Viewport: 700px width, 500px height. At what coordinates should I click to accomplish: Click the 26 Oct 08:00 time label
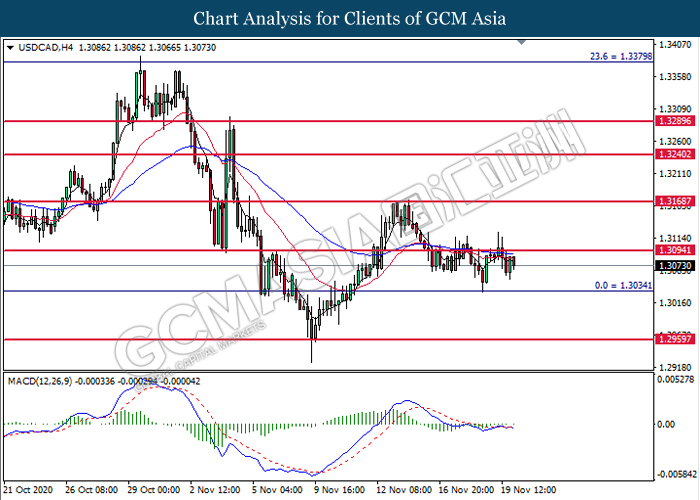click(x=92, y=490)
